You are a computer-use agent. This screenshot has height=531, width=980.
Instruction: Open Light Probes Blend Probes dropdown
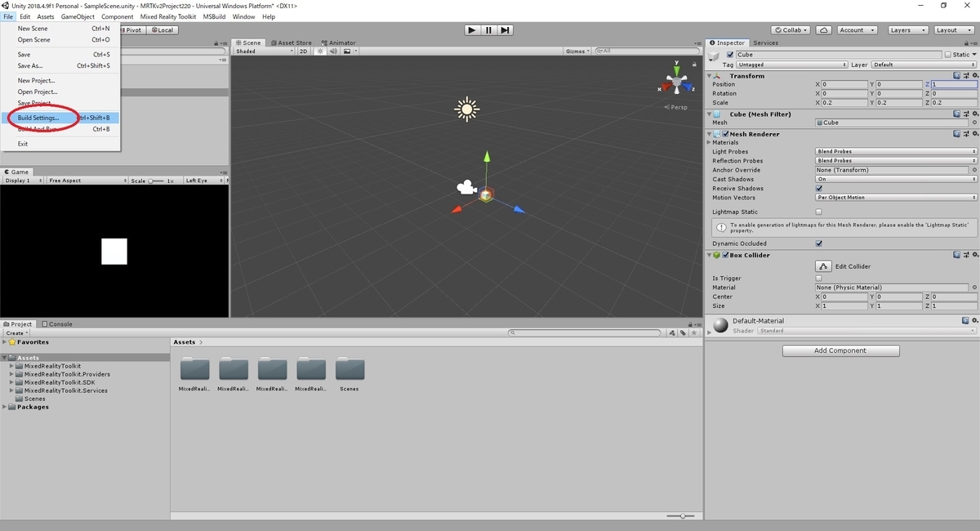(897, 152)
